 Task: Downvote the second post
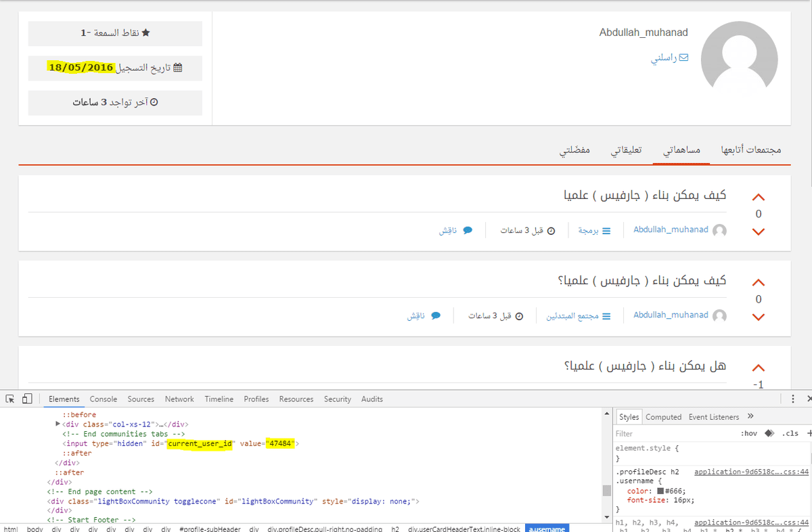coord(759,317)
